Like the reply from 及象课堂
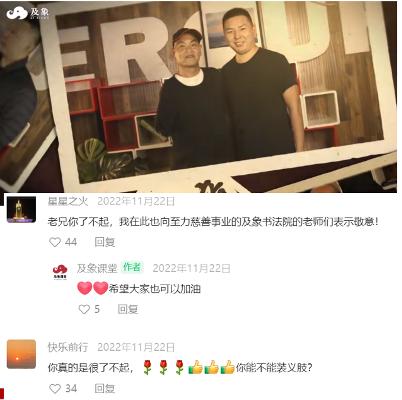The width and height of the screenshot is (402, 400). (84, 309)
